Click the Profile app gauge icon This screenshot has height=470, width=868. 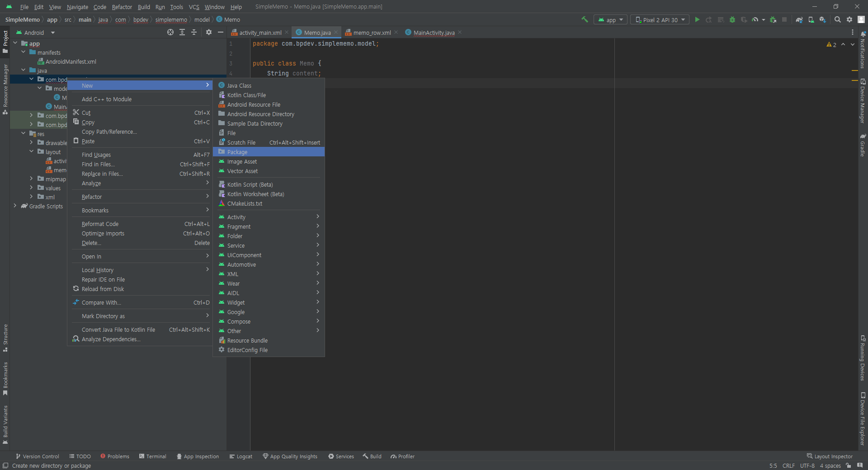coord(755,19)
